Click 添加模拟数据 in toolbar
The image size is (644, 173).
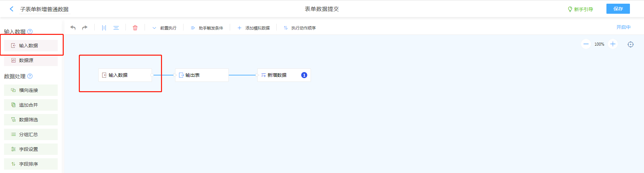click(254, 28)
